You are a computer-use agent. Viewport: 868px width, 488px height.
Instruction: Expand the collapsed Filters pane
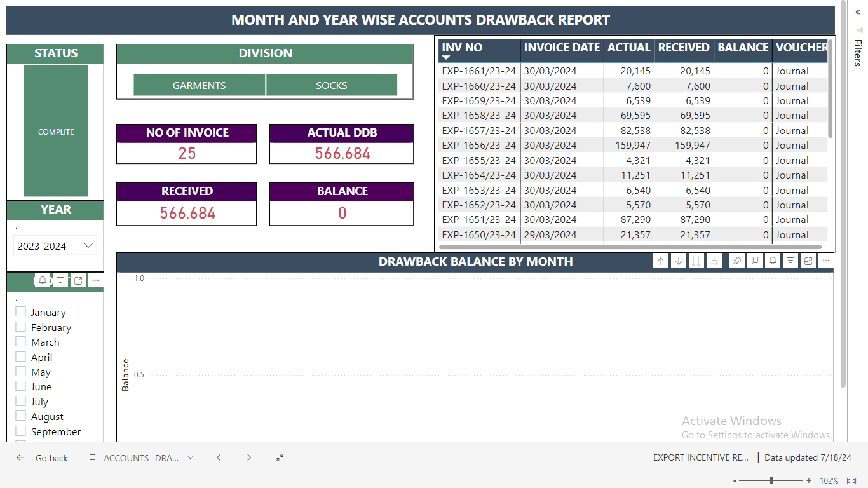[857, 12]
